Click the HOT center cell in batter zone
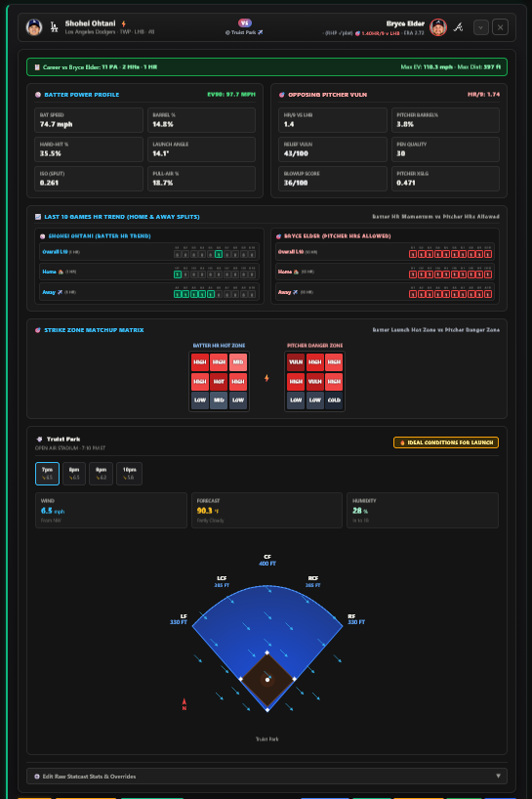 pyautogui.click(x=219, y=381)
